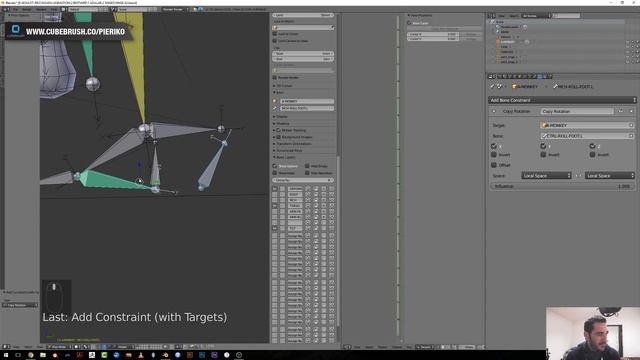Viewport: 640px width, 360px height.
Task: Expand the Transform Orientations panel
Action: click(x=293, y=144)
